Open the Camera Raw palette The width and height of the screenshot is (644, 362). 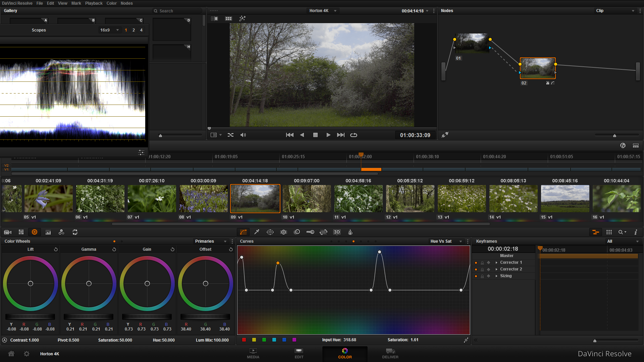coord(8,232)
